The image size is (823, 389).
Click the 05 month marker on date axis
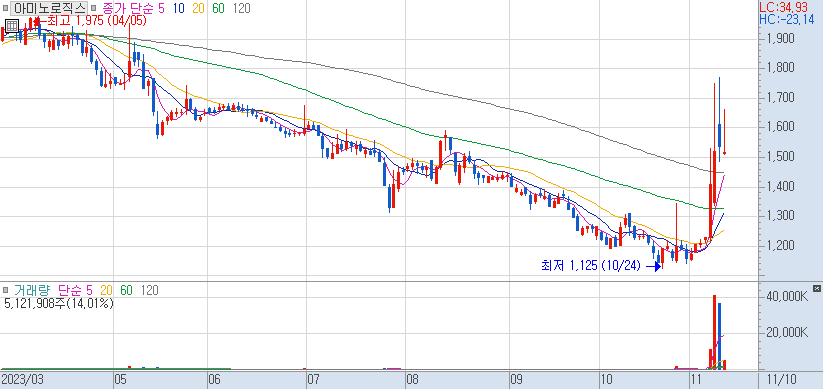pos(120,380)
